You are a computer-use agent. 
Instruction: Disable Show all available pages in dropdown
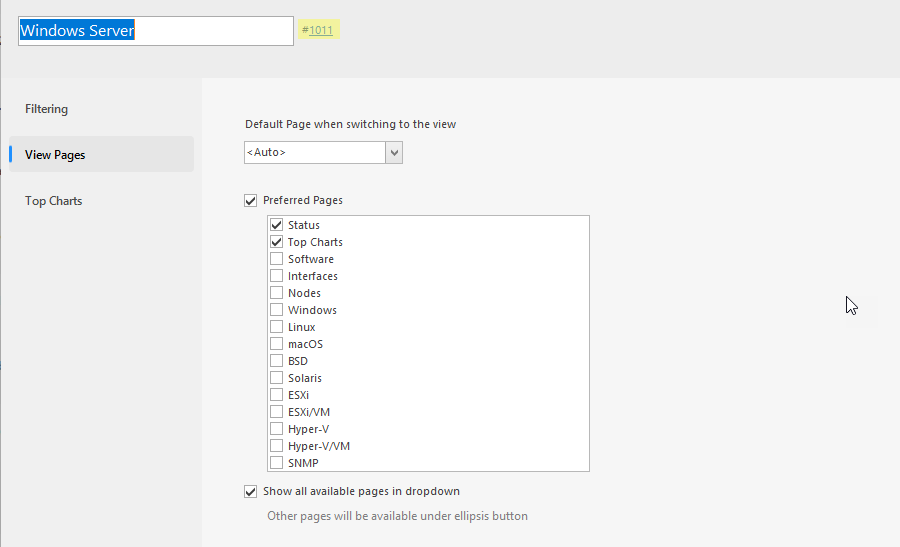click(x=250, y=491)
